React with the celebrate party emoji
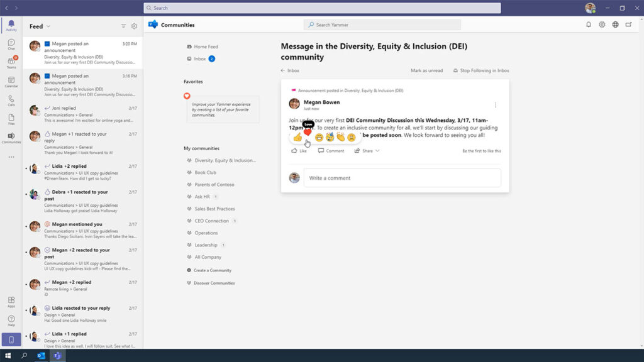 click(x=330, y=137)
